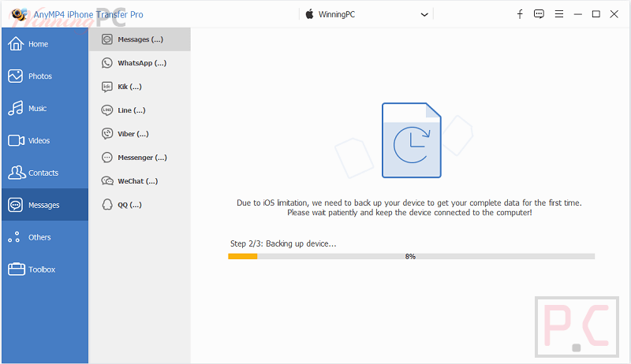Click the Viber phone icon
631x364 pixels.
107,134
